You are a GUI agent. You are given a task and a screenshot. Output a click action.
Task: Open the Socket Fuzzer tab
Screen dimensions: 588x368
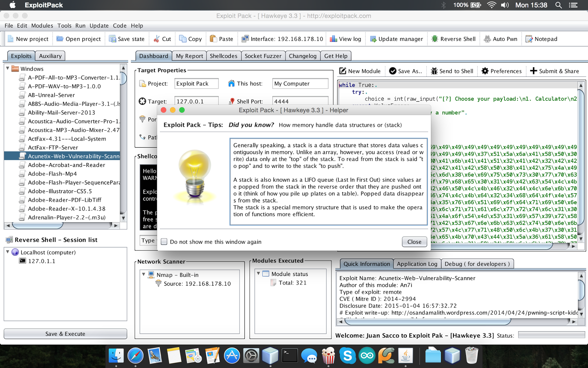263,56
